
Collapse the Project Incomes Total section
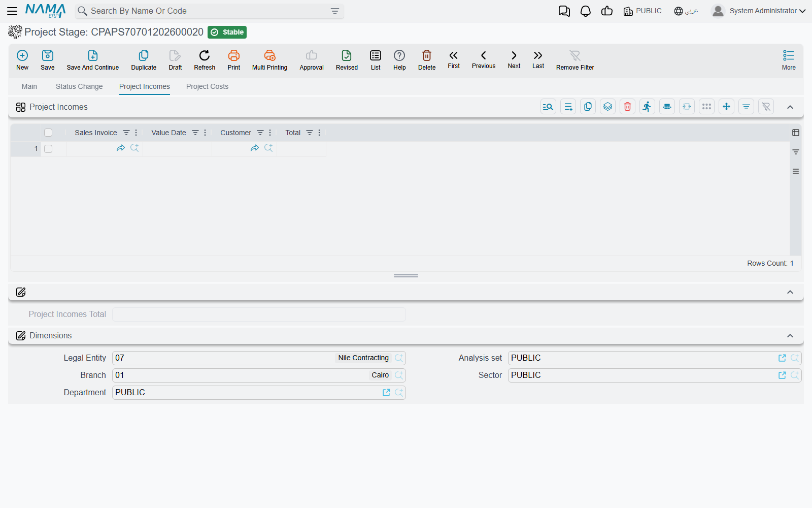pos(790,292)
